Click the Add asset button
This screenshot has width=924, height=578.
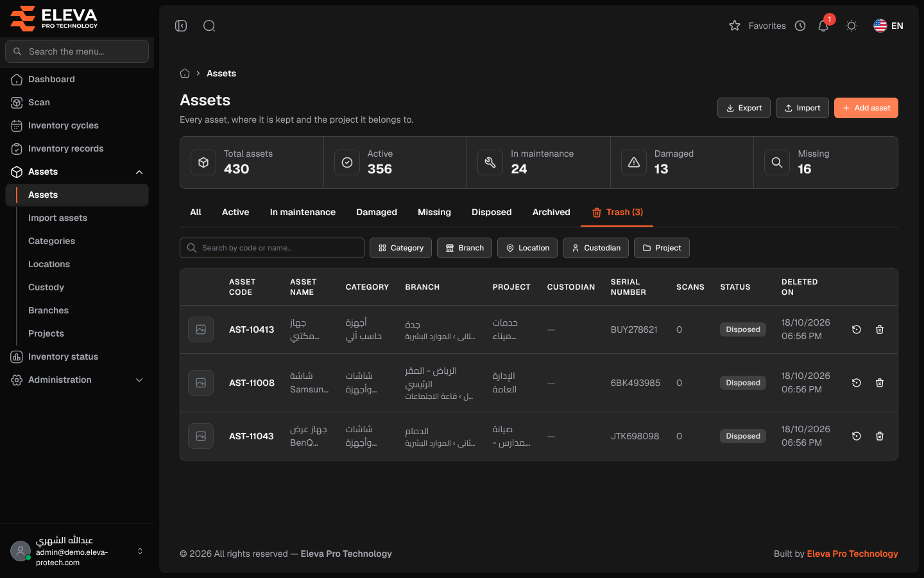coord(866,108)
